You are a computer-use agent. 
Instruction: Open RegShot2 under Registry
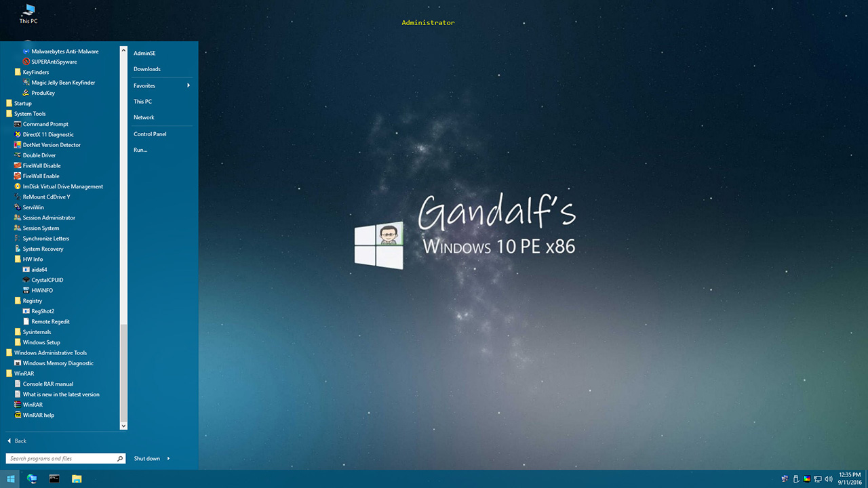pos(39,311)
